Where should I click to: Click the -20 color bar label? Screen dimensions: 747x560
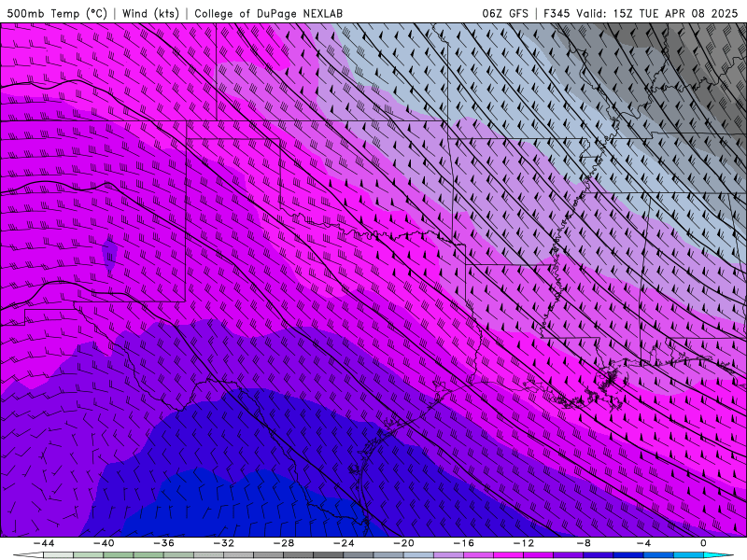tap(403, 543)
